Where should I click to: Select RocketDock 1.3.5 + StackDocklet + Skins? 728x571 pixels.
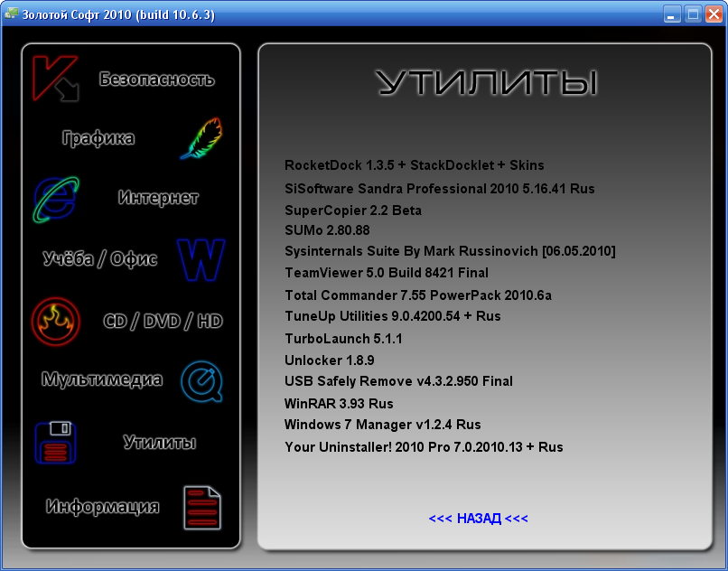[x=415, y=165]
